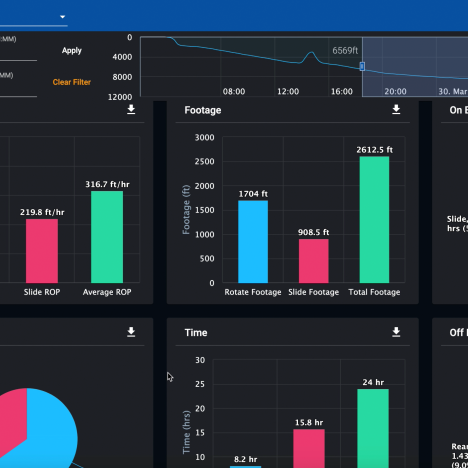Select the 24 hr green time bar
The image size is (468, 468).
coord(373,428)
